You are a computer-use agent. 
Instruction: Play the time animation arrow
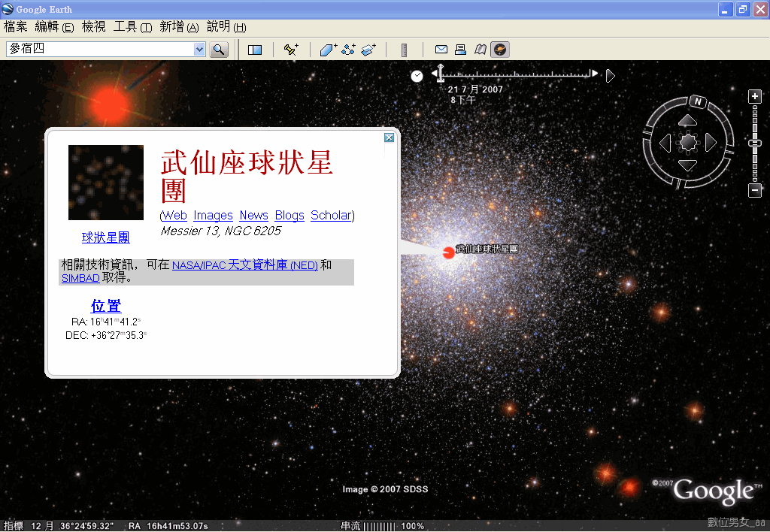point(610,76)
